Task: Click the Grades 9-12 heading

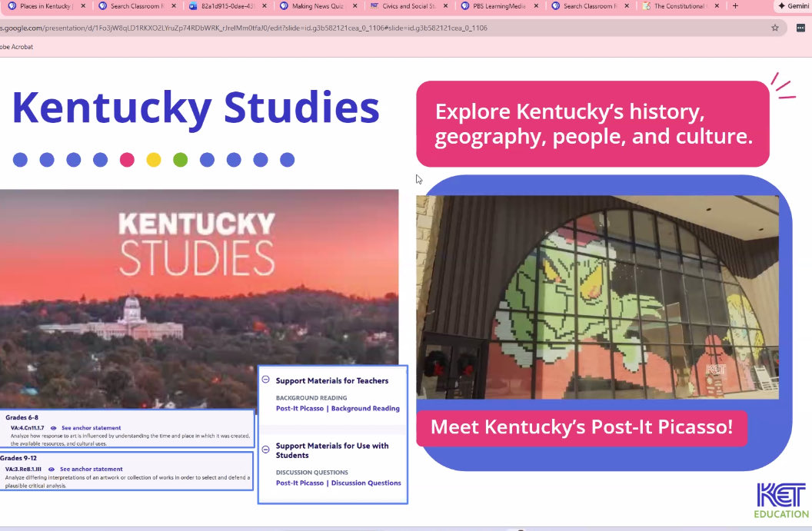Action: tap(18, 458)
